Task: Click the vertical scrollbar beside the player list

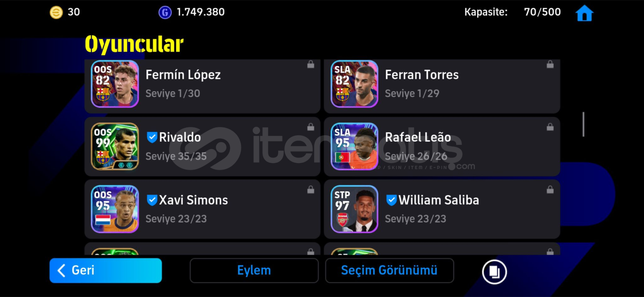Action: [x=584, y=124]
